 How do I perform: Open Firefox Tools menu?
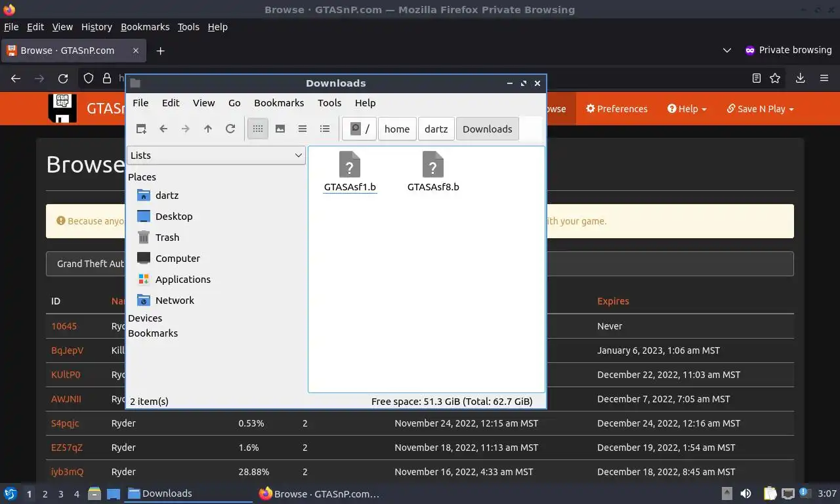tap(188, 27)
